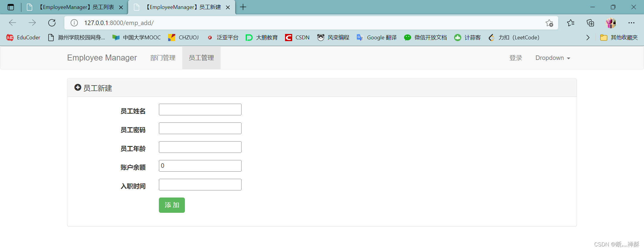Screen dimensions: 644x250
Task: Open the 大鹏教育 bookmark
Action: point(261,38)
